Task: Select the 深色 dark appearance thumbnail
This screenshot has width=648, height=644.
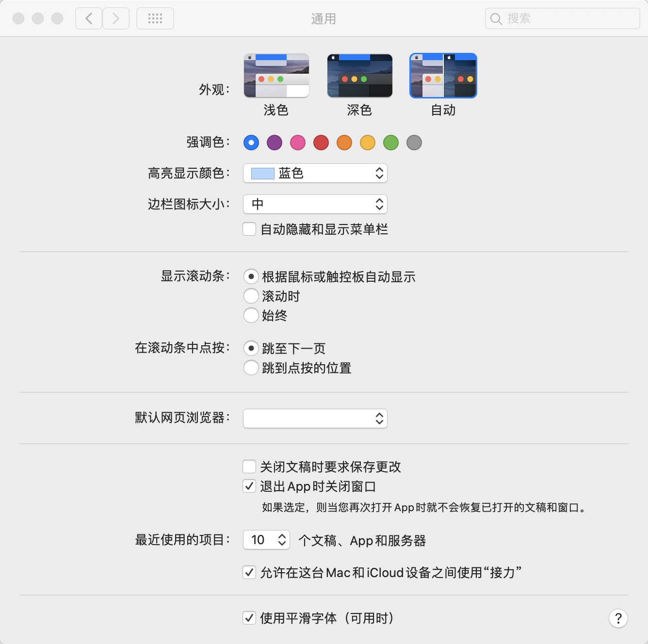Action: pyautogui.click(x=359, y=76)
